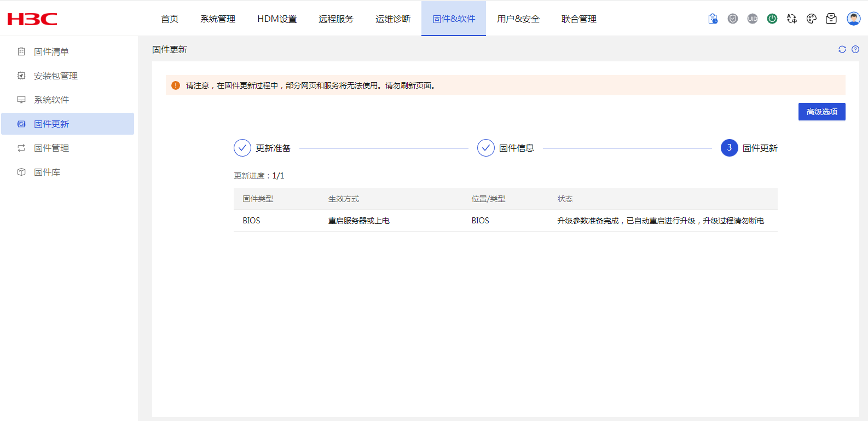Click the H3C logo
The image size is (868, 421).
pos(32,19)
